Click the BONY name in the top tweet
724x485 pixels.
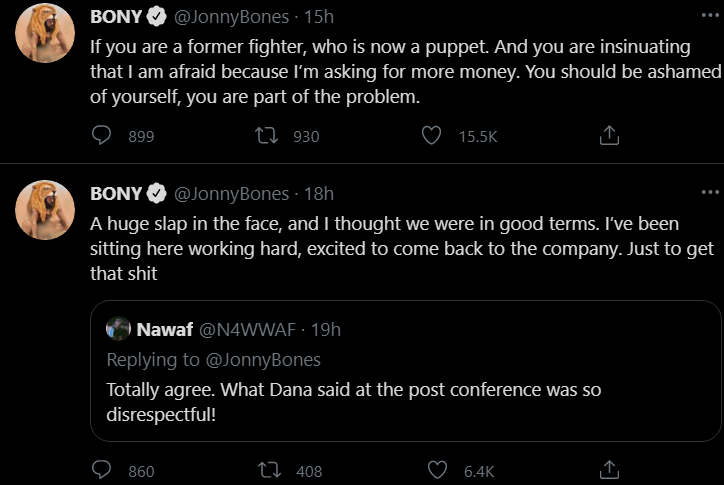(x=115, y=18)
